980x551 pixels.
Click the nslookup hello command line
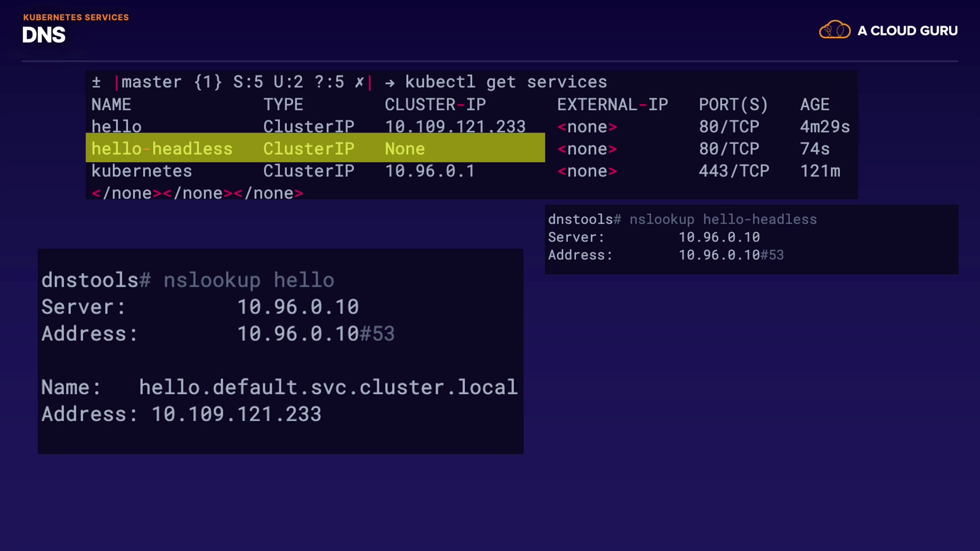pyautogui.click(x=249, y=280)
